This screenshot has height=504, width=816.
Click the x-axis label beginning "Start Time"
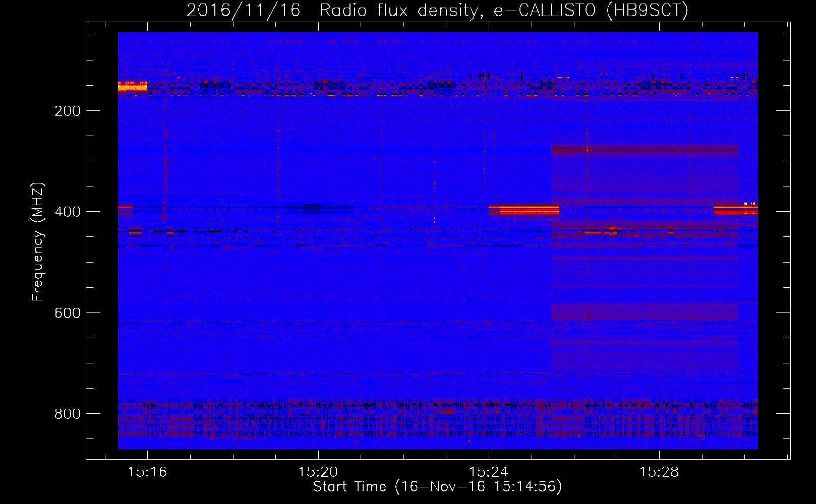[x=437, y=487]
